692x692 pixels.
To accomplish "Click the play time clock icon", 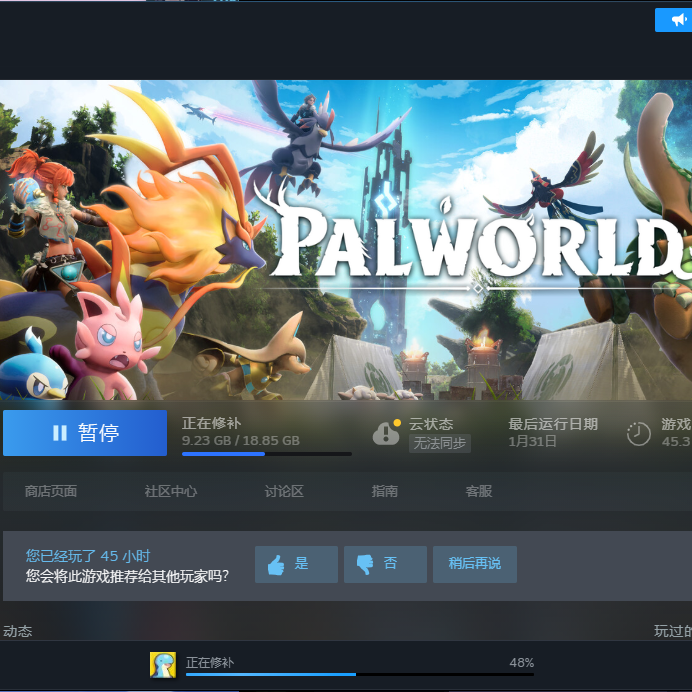I will pyautogui.click(x=638, y=433).
